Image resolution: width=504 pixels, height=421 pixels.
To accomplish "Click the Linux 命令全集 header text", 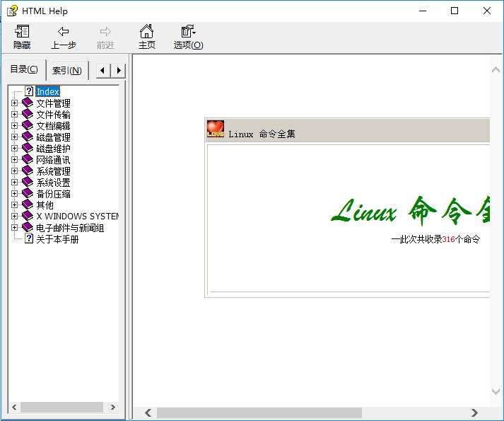I will [262, 134].
